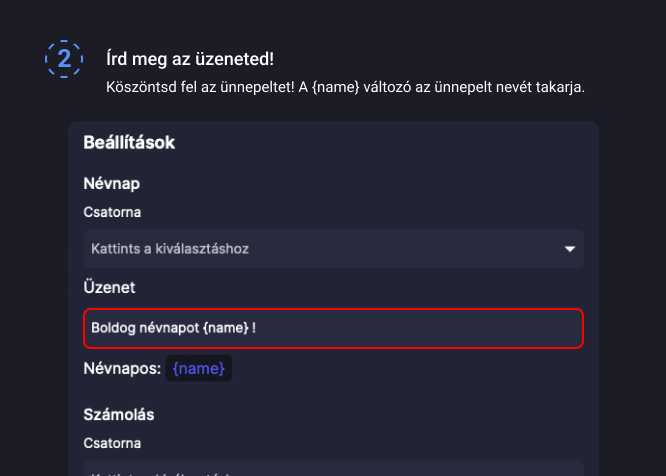The image size is (666, 476).
Task: Click the Csatorna label under Névnap
Action: click(112, 213)
